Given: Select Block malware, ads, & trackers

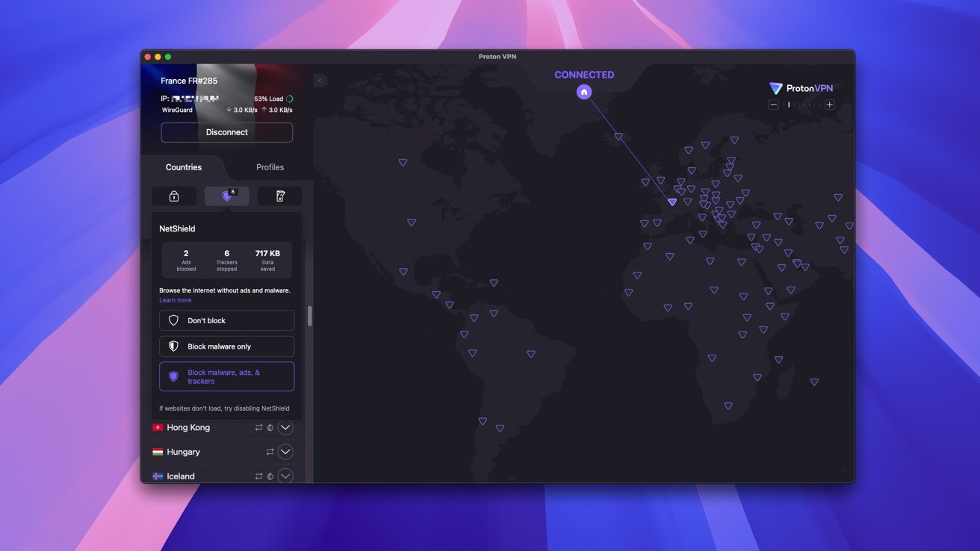Looking at the screenshot, I should click(227, 377).
